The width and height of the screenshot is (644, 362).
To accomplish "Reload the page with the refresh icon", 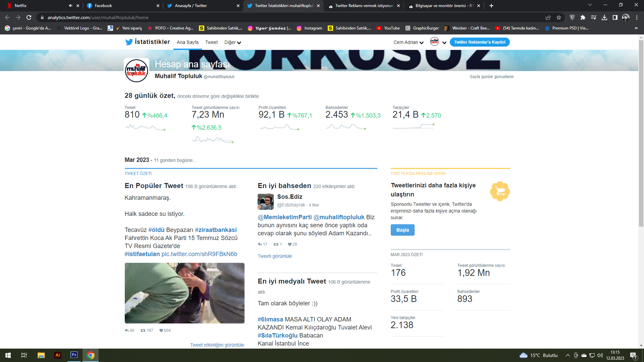I will coord(29,17).
